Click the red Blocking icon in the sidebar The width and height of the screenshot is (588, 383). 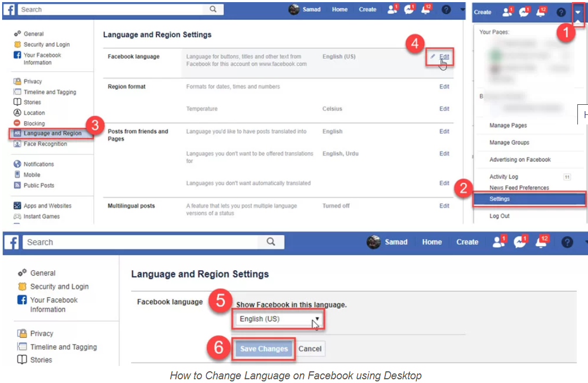click(x=17, y=123)
